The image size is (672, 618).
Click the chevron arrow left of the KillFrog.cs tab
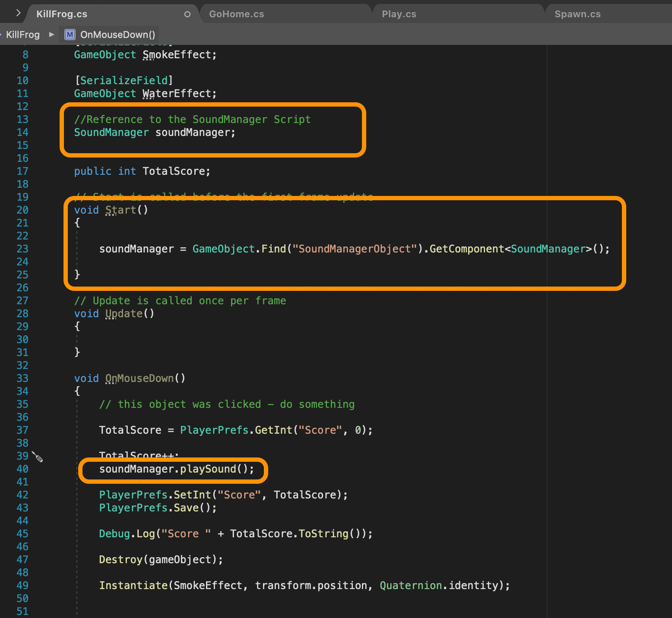coord(18,13)
